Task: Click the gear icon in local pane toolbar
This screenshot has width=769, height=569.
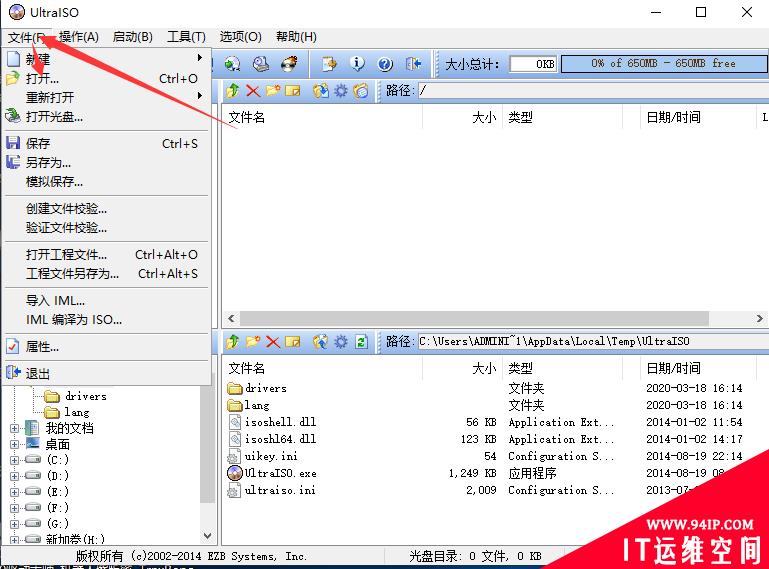Action: [x=340, y=341]
